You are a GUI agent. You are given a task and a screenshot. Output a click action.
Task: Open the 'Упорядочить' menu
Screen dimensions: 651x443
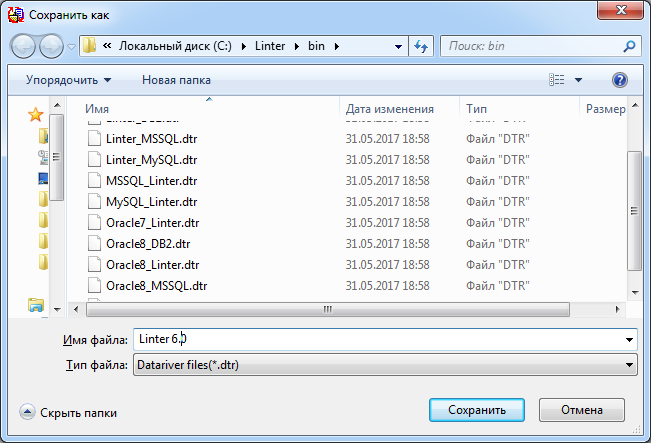(69, 80)
